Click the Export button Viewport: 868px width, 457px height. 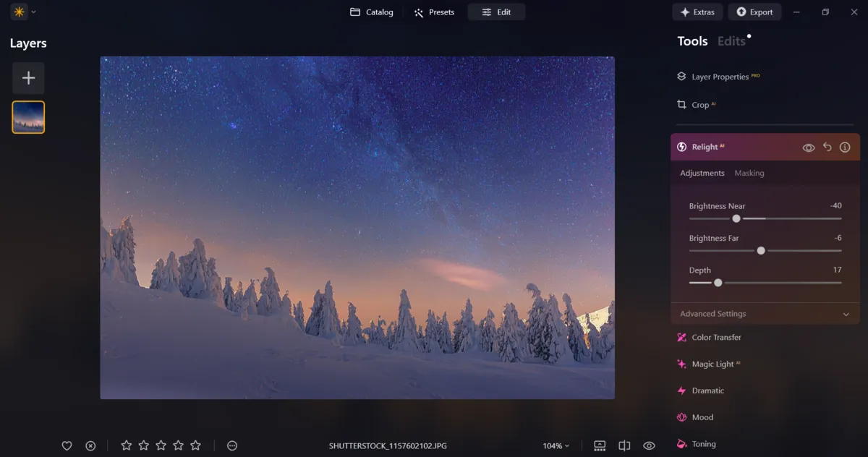tap(754, 12)
